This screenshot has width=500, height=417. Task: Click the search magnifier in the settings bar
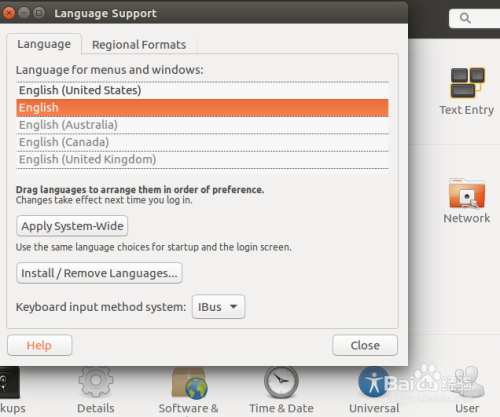point(465,18)
